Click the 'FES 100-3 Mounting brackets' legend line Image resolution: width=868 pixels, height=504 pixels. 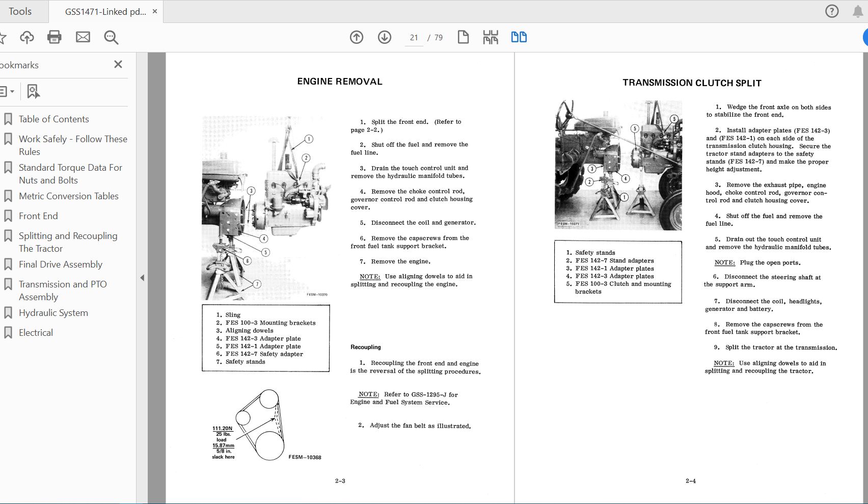coord(266,323)
